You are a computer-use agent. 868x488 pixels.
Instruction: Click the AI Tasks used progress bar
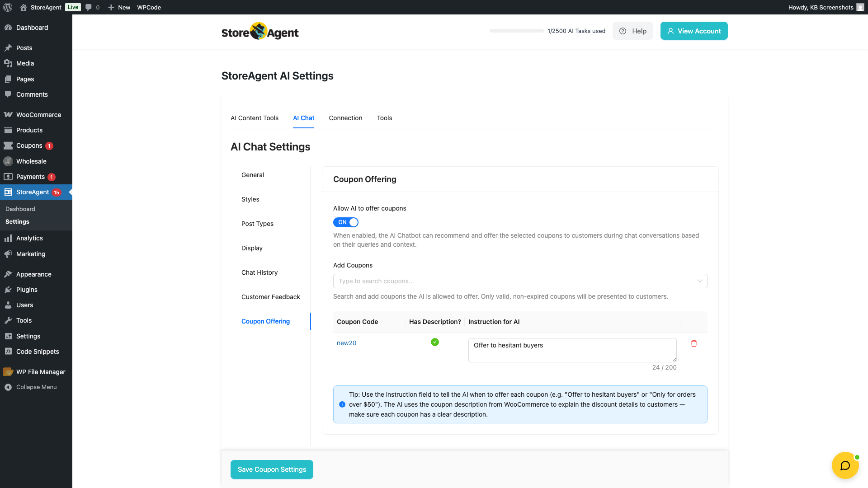click(x=516, y=31)
